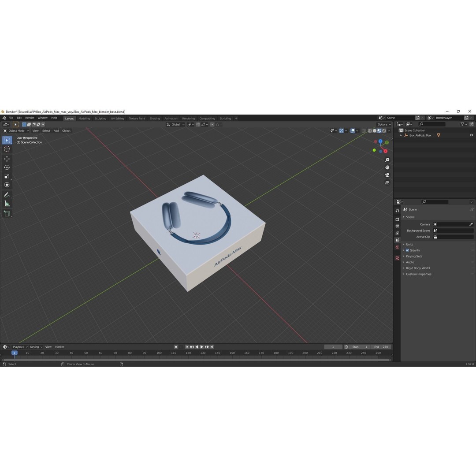This screenshot has width=476, height=476.
Task: Toggle snapping magnet
Action: [198, 124]
